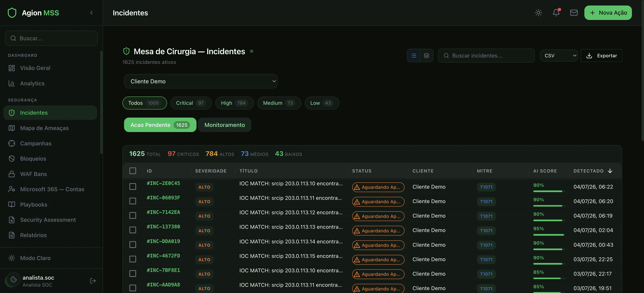Select checkbox for #INC-7142EA
The width and height of the screenshot is (644, 293).
coord(133,216)
